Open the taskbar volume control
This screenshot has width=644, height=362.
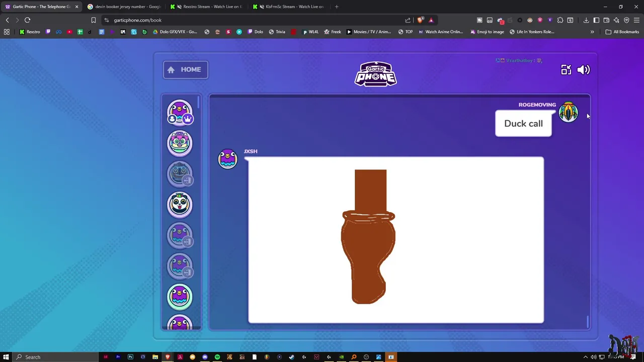[594, 357]
